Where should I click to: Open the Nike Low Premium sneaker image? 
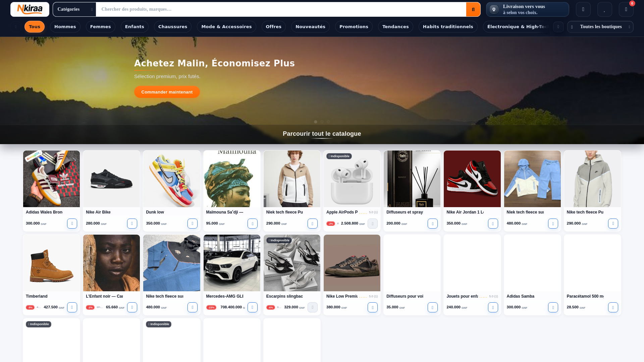point(352,263)
